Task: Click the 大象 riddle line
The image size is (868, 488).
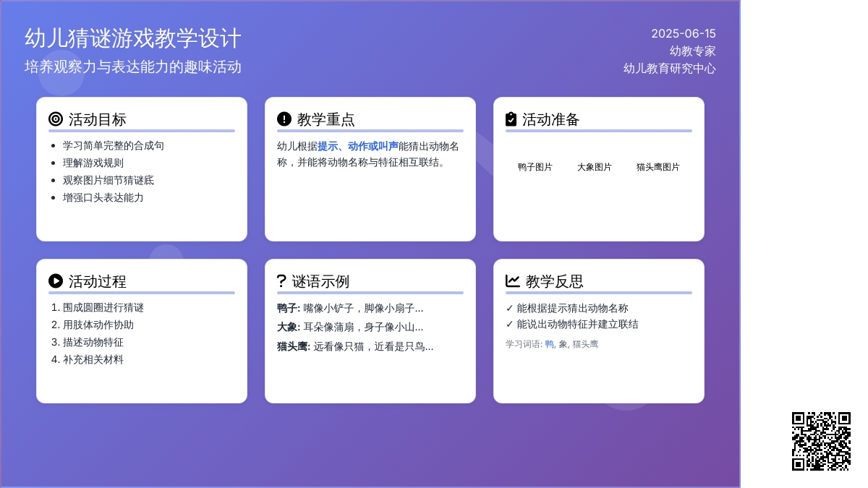Action: point(350,327)
